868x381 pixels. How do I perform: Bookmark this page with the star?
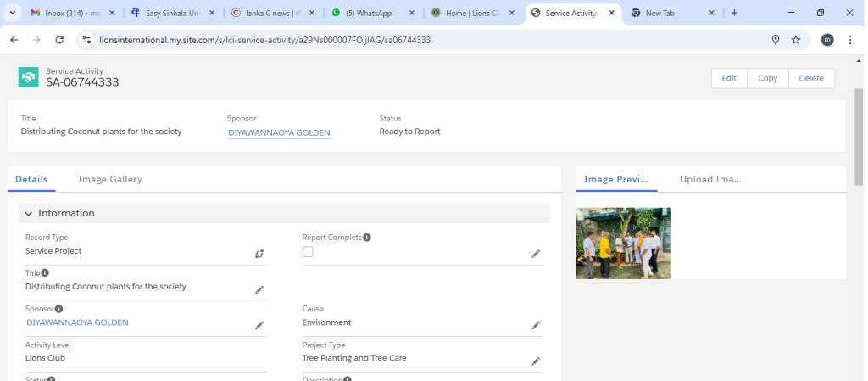click(x=796, y=40)
